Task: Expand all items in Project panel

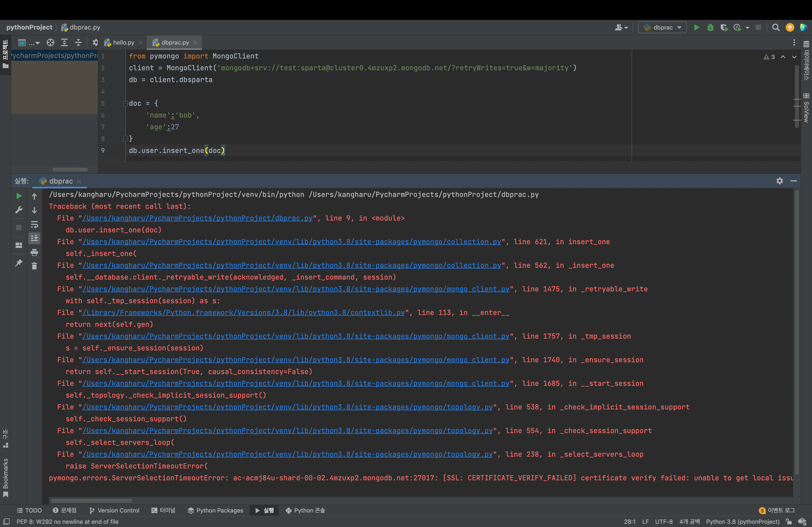Action: point(64,43)
